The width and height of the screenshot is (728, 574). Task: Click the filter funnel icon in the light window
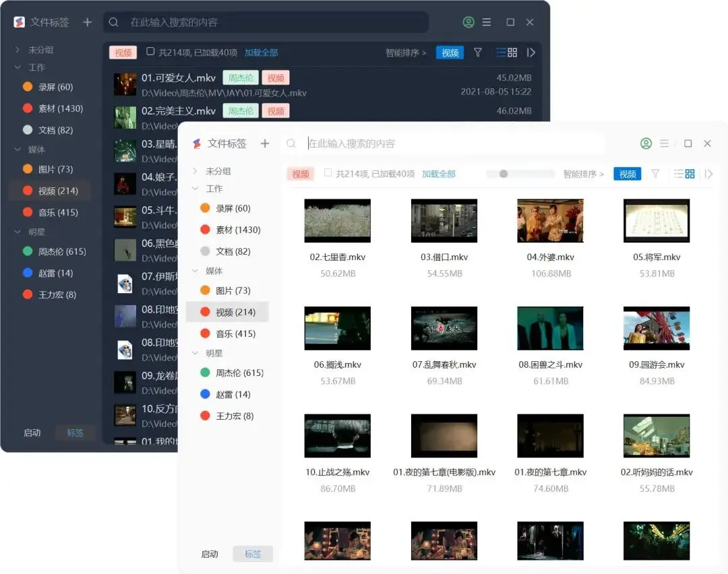point(655,174)
